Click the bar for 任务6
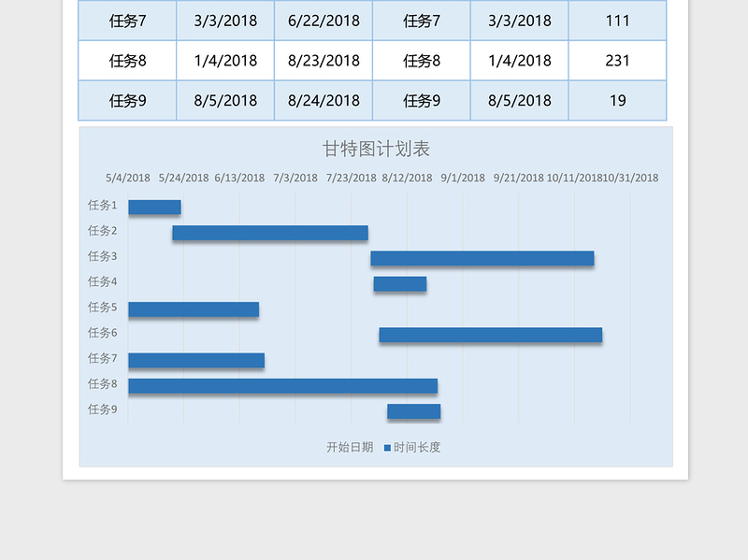Viewport: 748px width, 560px height. point(491,332)
